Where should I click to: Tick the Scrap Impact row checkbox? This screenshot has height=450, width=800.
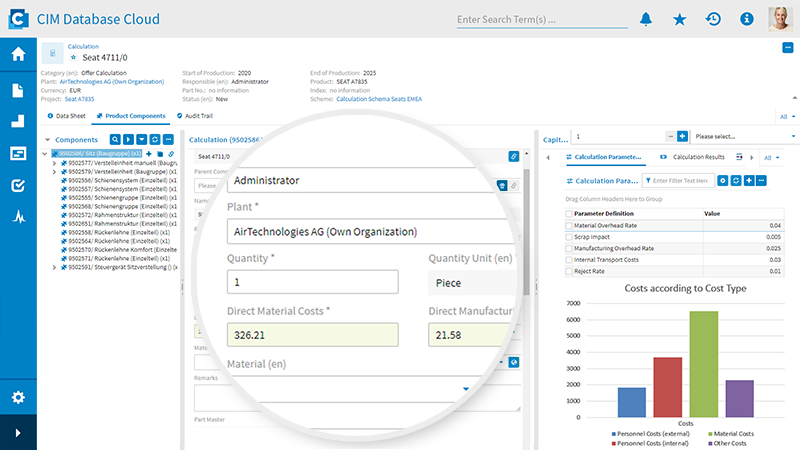tap(570, 237)
